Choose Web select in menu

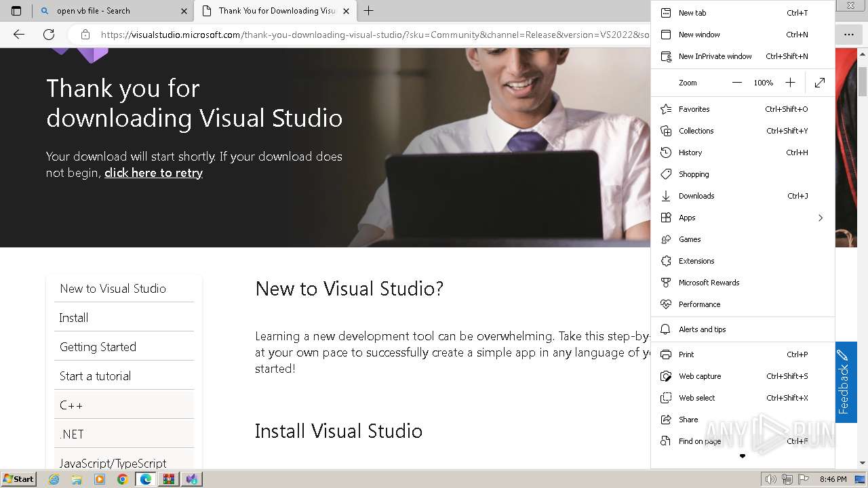tap(743, 398)
